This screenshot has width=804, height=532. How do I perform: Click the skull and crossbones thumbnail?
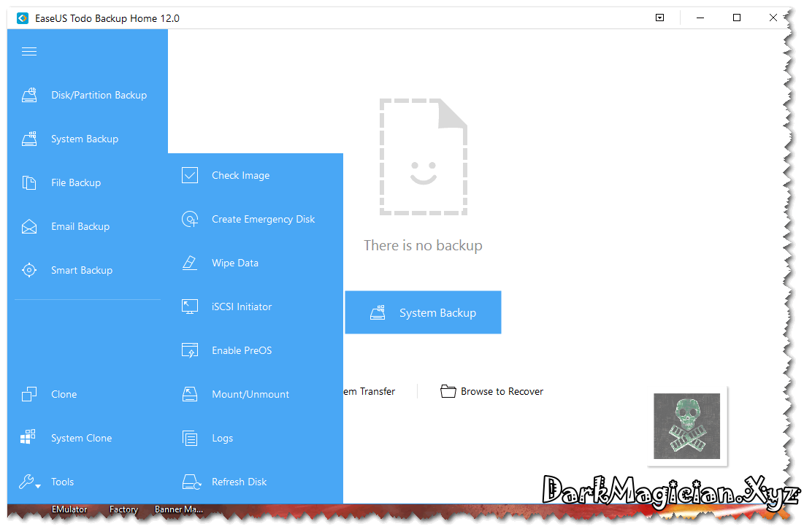point(686,426)
